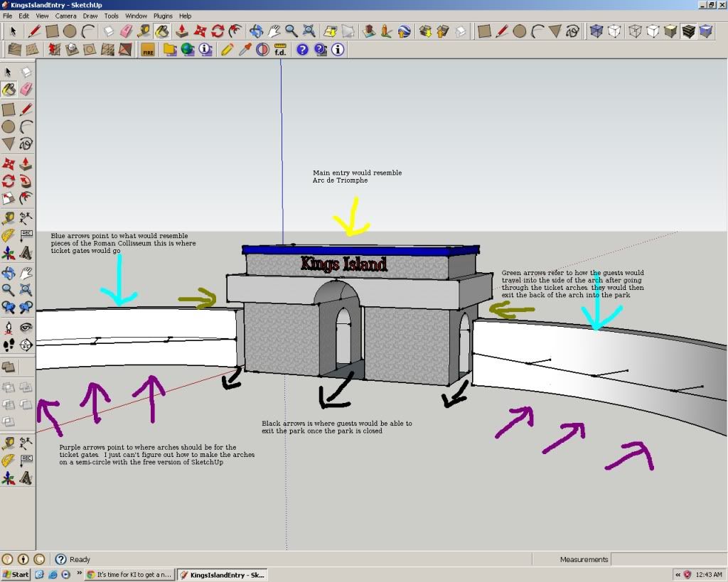Screen dimensions: 728x582
Task: Toggle X-ray face style
Action: click(596, 31)
